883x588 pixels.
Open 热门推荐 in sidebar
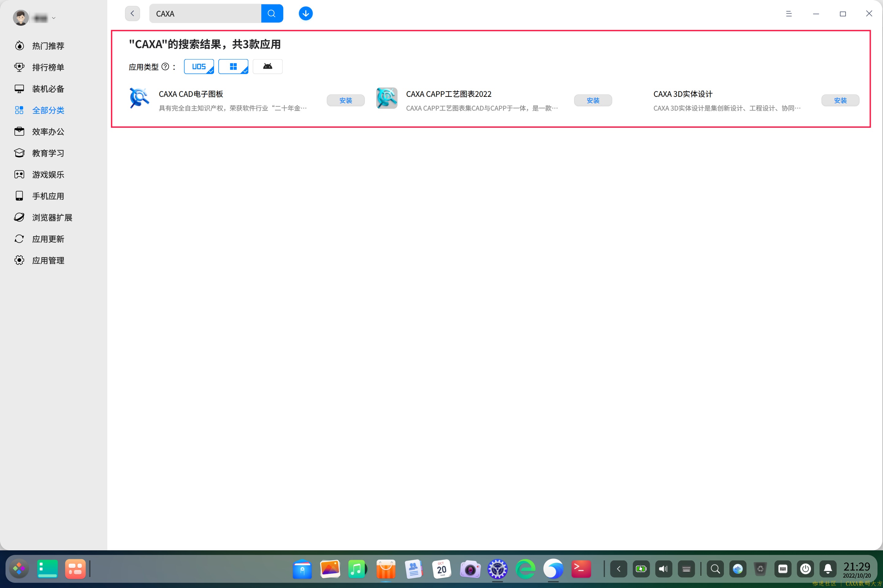[48, 46]
